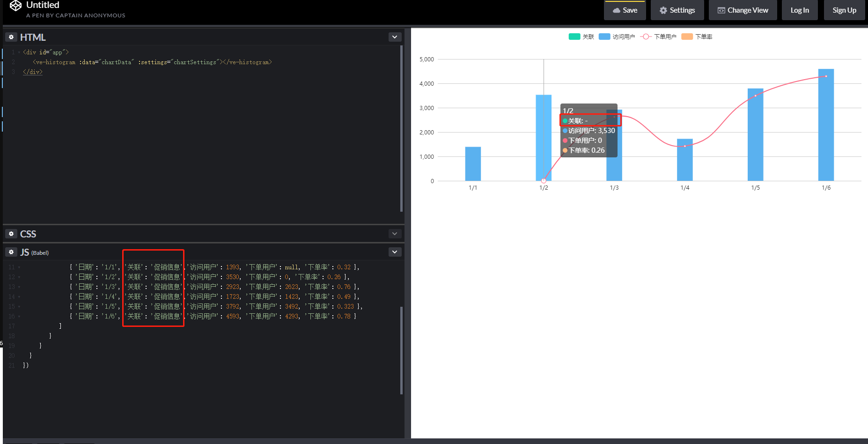Collapse the JS editor with its chevron

395,252
